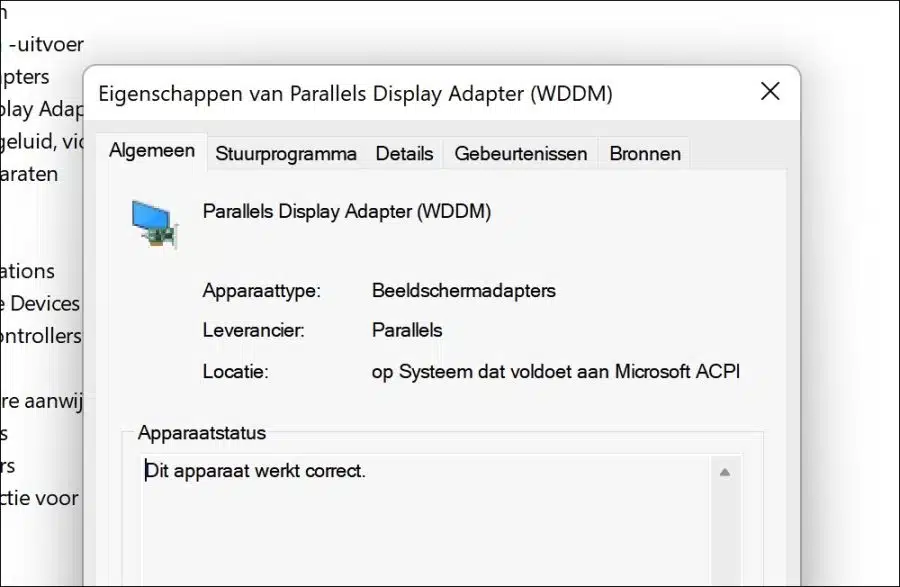Close the Parallels Display Adapter properties dialog
Screen dimensions: 900x587
coord(770,91)
